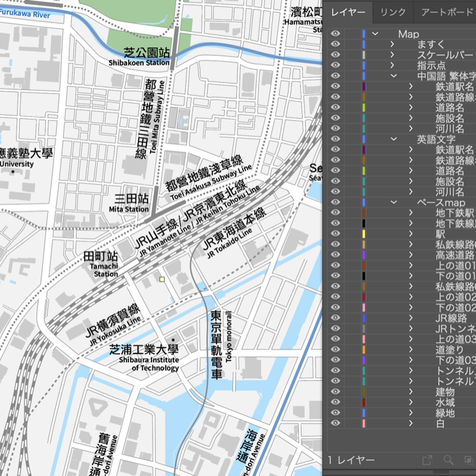The width and height of the screenshot is (476, 476).
Task: Expand the 建物 sublayer
Action: (411, 391)
